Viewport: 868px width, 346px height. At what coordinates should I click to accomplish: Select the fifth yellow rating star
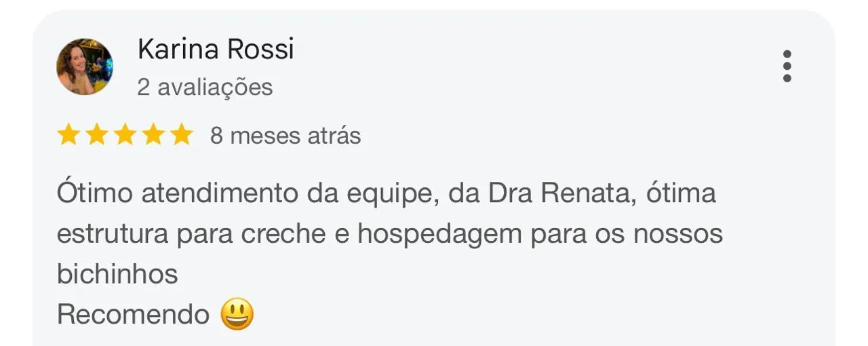182,136
